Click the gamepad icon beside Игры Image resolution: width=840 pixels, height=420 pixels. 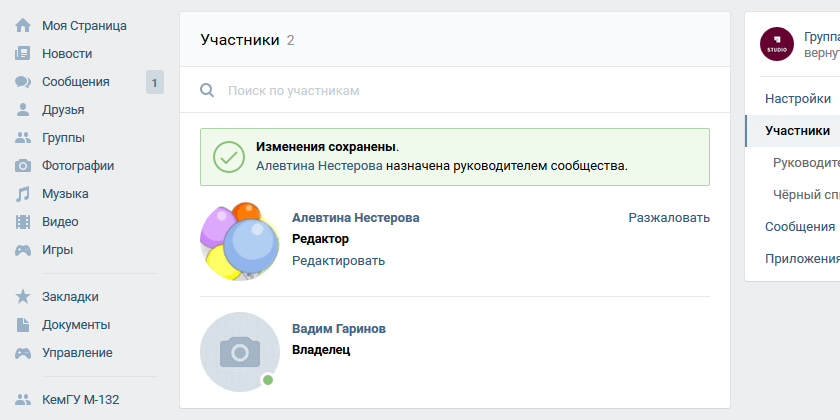pyautogui.click(x=22, y=250)
